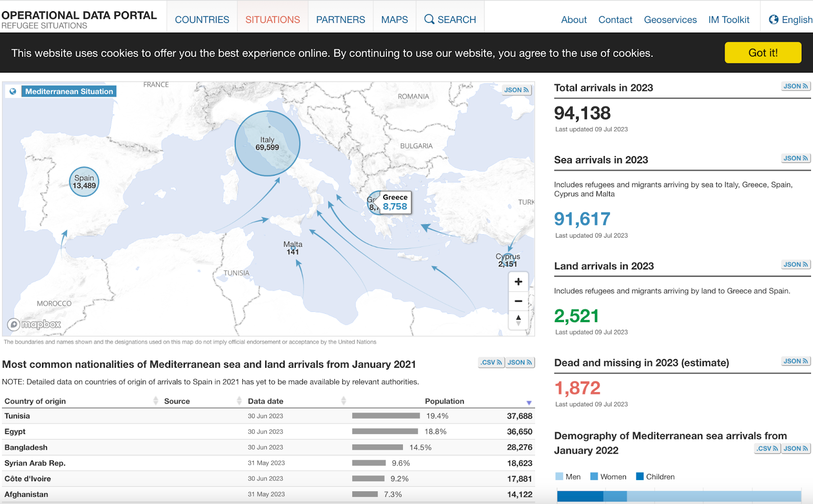Click the 2,521 land arrivals figure

point(577,316)
